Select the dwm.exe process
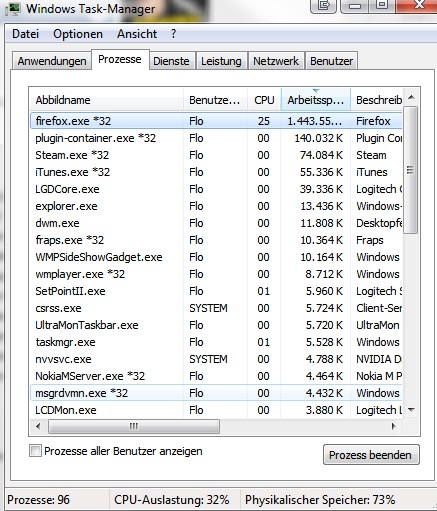Viewport: 437px width, 511px height. [216, 223]
